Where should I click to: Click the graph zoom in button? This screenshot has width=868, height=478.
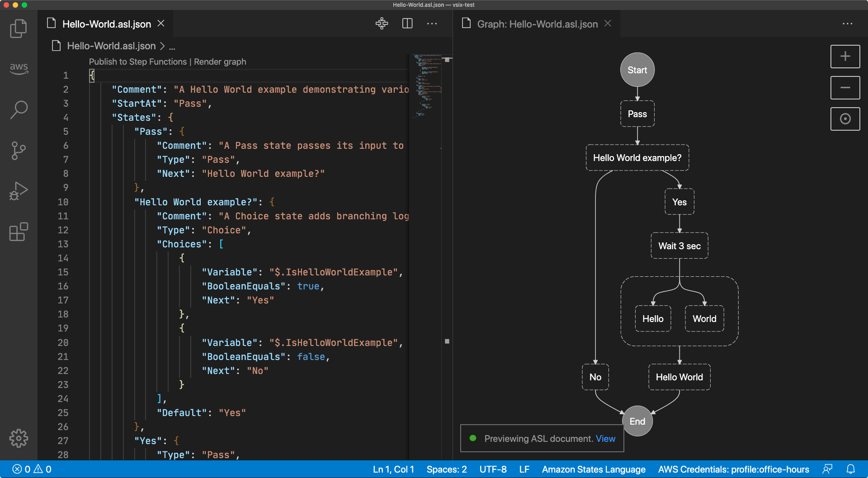pos(845,57)
